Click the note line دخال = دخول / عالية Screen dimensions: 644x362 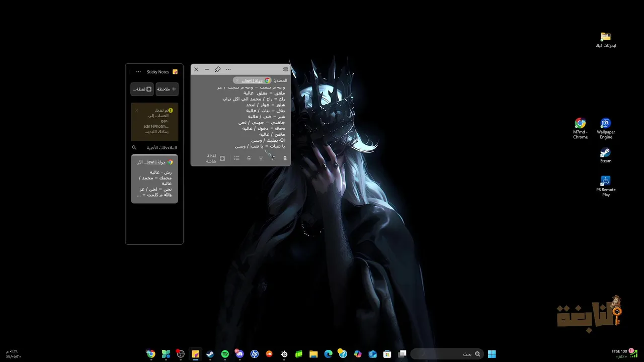264,128
